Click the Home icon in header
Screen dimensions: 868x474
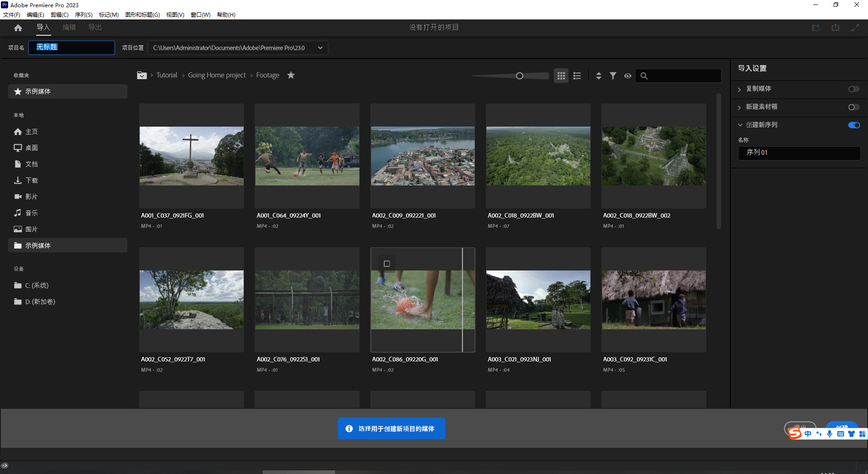[18, 28]
